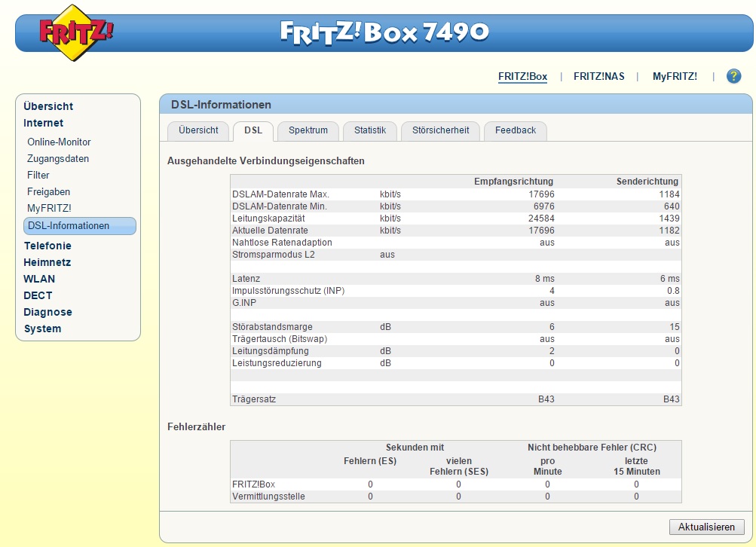Click the Impulsstörungsschutz (INP) row label
This screenshot has width=756, height=547.
[x=289, y=291]
